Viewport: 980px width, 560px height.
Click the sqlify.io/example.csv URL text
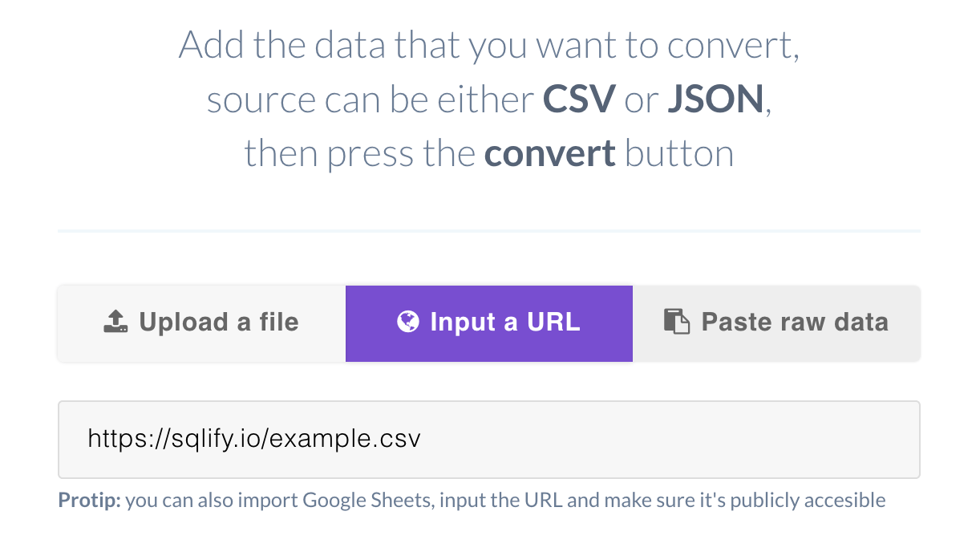254,439
